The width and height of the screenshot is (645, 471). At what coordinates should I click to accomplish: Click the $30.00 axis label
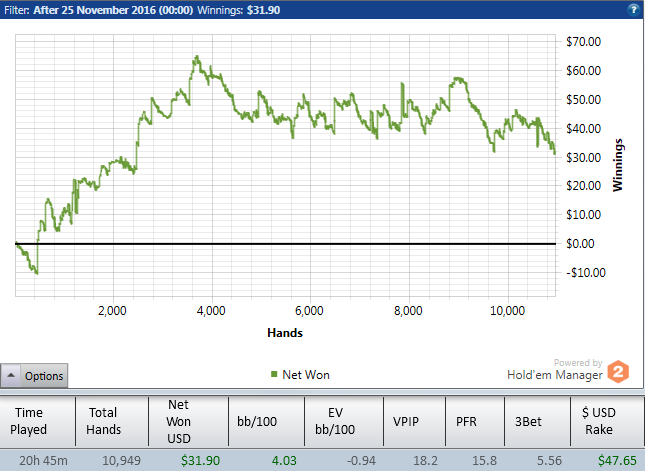point(583,157)
